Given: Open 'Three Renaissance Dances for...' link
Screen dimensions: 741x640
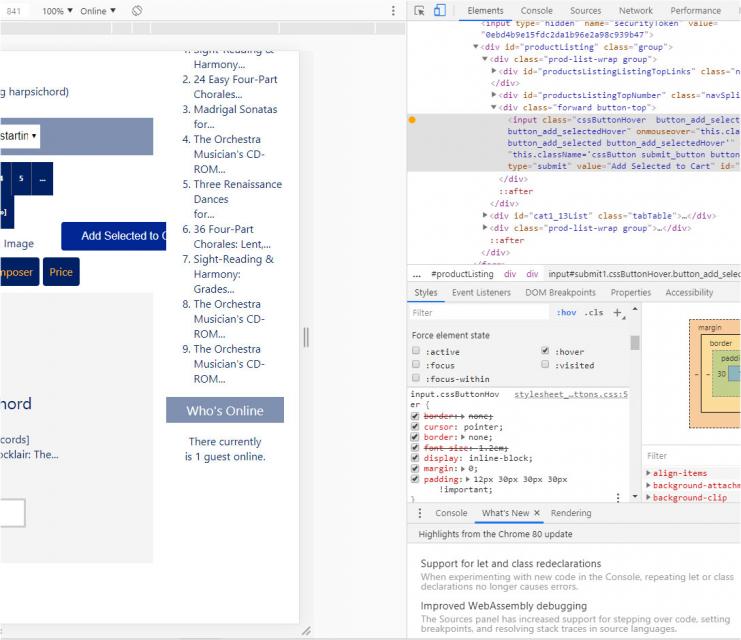Looking at the screenshot, I should (x=238, y=199).
